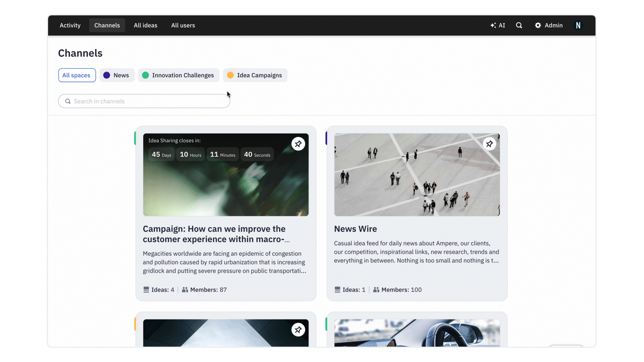Click the '45 Days' countdown box
Screen dimensions: 644x362
point(162,154)
